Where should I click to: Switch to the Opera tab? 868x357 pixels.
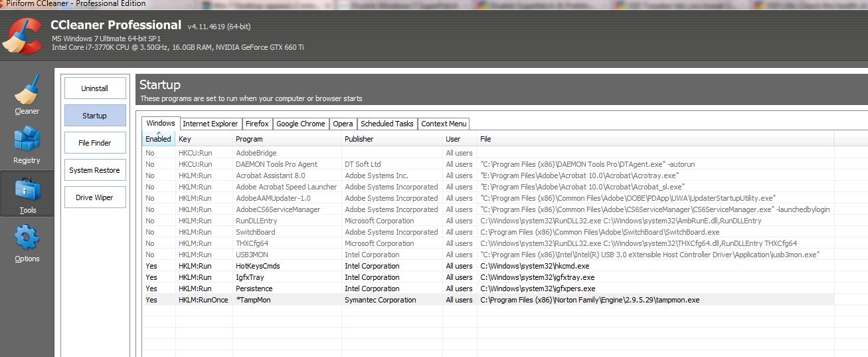tap(343, 124)
